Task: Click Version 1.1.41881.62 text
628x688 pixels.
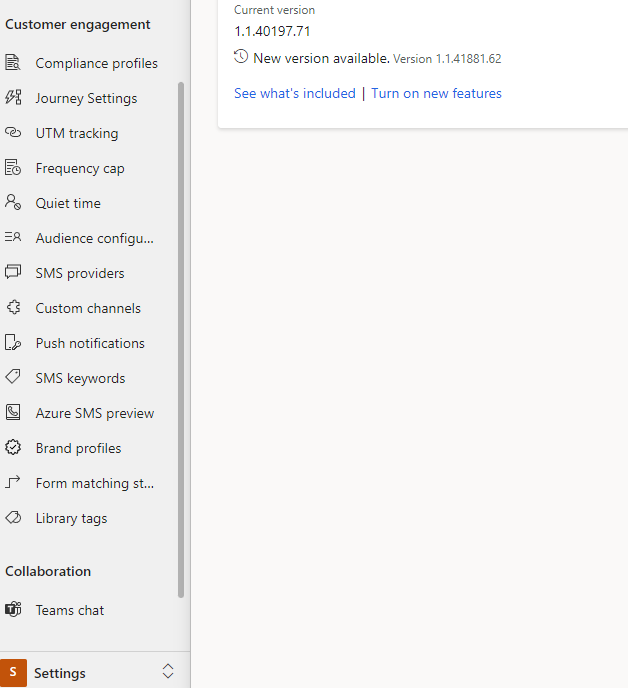Action: coord(447,59)
